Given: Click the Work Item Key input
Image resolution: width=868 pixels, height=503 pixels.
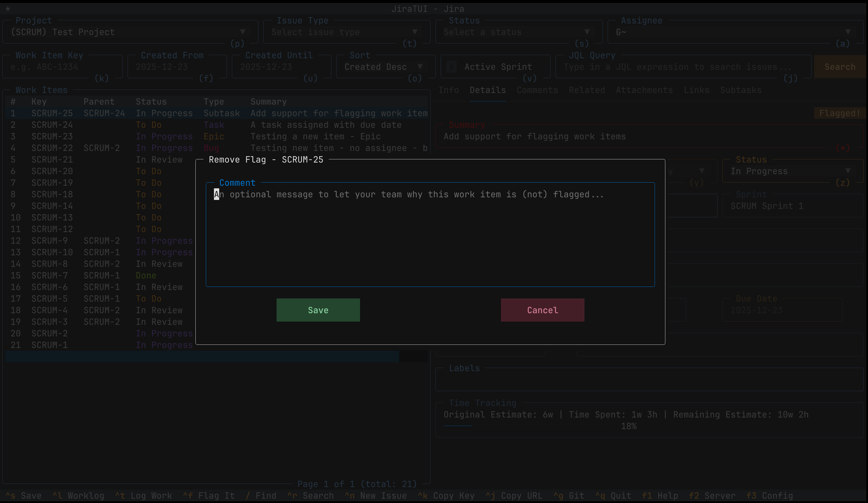Looking at the screenshot, I should pos(63,67).
